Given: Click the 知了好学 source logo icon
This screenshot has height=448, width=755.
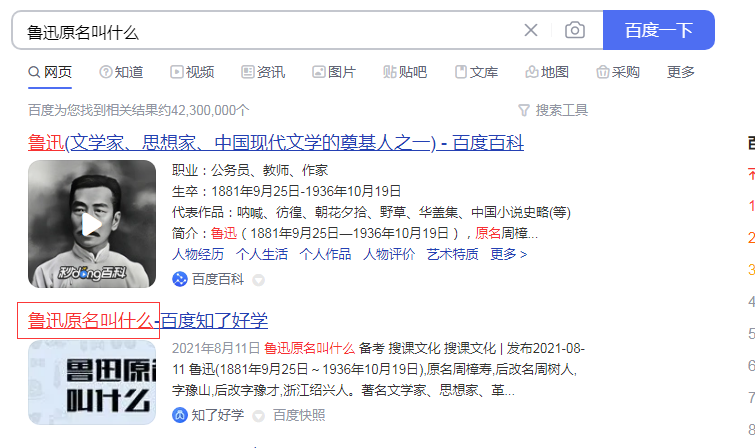Looking at the screenshot, I should (x=180, y=415).
